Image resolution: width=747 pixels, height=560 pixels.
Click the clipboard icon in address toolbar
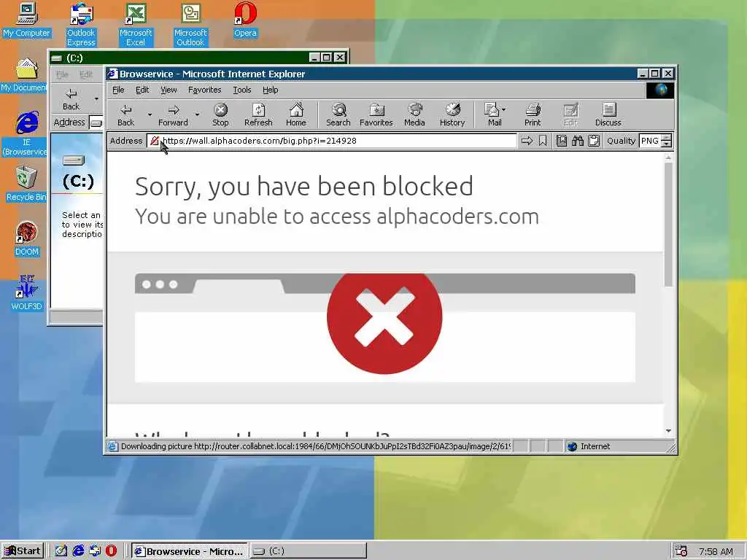594,141
